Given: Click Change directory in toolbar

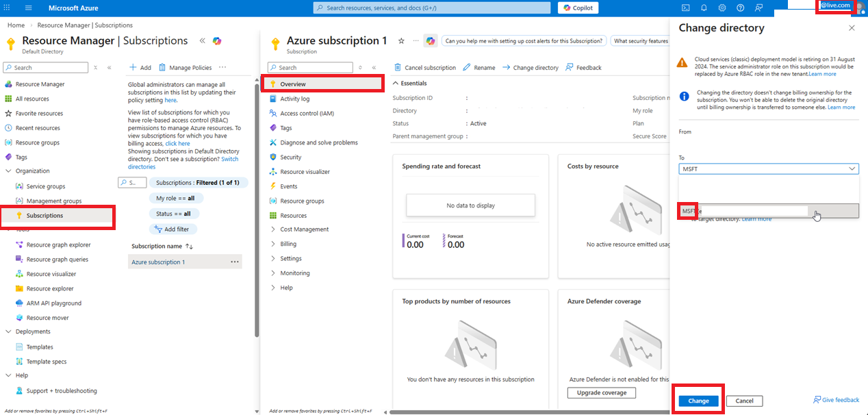Looking at the screenshot, I should point(531,68).
